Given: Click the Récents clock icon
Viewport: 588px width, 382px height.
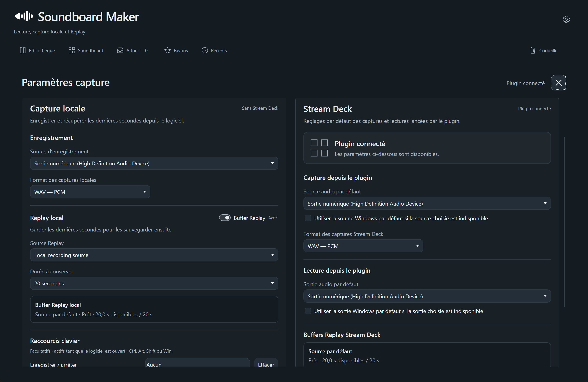Looking at the screenshot, I should [205, 50].
